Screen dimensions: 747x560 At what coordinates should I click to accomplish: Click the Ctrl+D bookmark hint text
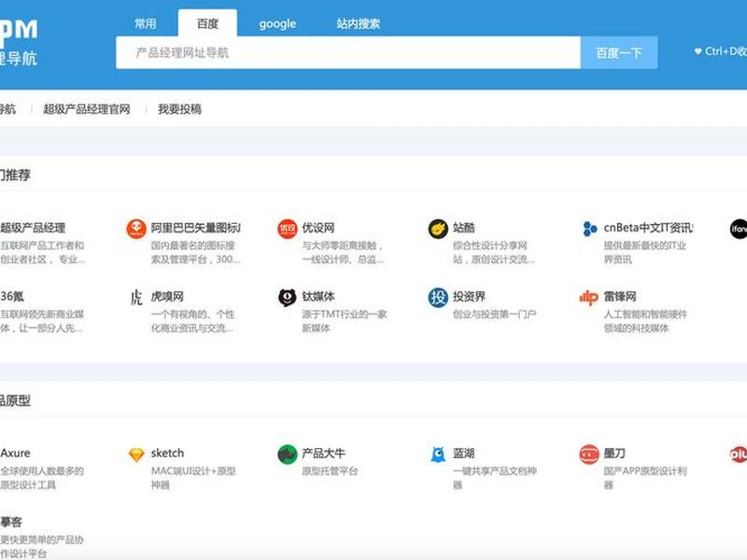point(726,51)
